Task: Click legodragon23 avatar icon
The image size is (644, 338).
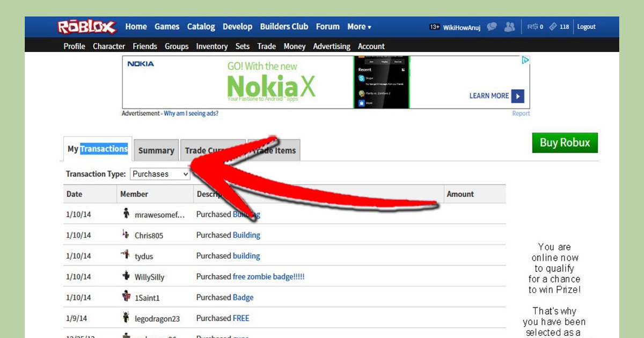Action: (x=126, y=318)
